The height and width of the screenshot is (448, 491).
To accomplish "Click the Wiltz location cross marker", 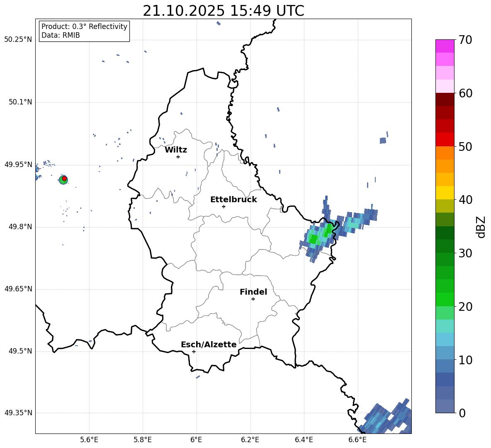I will click(x=178, y=157).
